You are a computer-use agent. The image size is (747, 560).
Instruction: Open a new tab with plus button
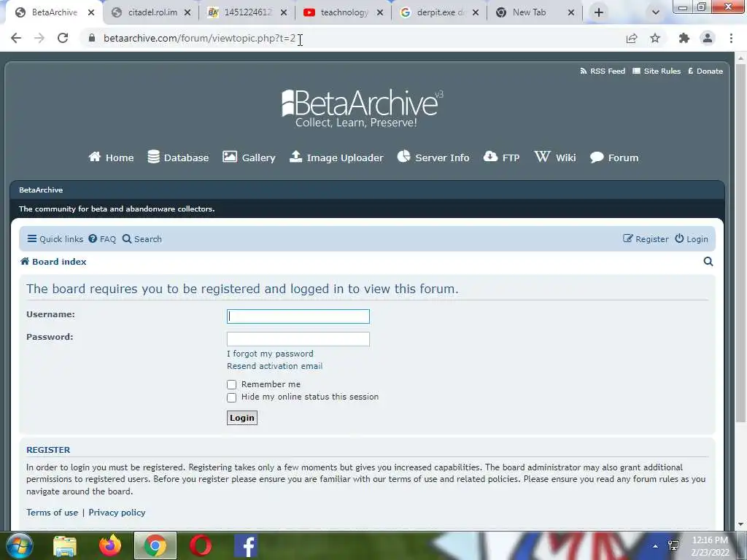pos(599,12)
